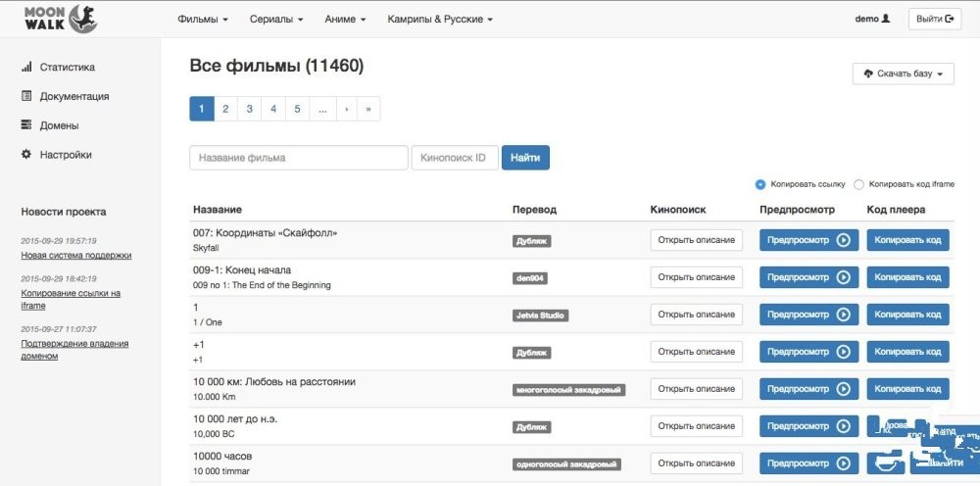This screenshot has height=486, width=980.
Task: Preview the film '+1'
Action: pyautogui.click(x=808, y=352)
